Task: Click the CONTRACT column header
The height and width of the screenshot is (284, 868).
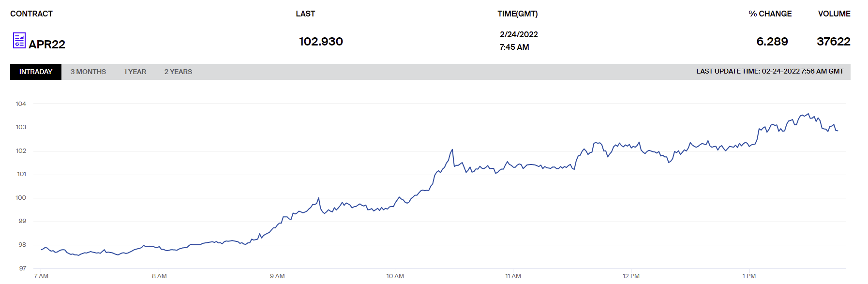Action: pos(31,14)
